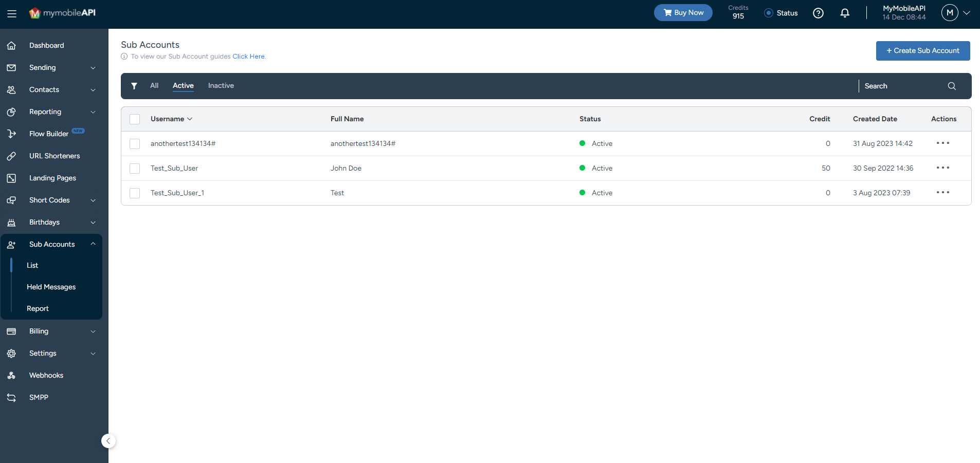Click the Birthdays cake icon

click(x=11, y=223)
